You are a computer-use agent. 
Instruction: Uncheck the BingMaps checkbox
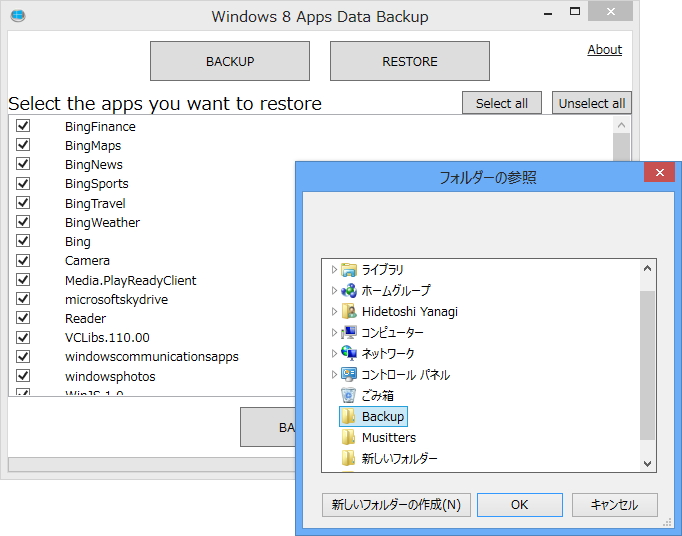pyautogui.click(x=23, y=145)
